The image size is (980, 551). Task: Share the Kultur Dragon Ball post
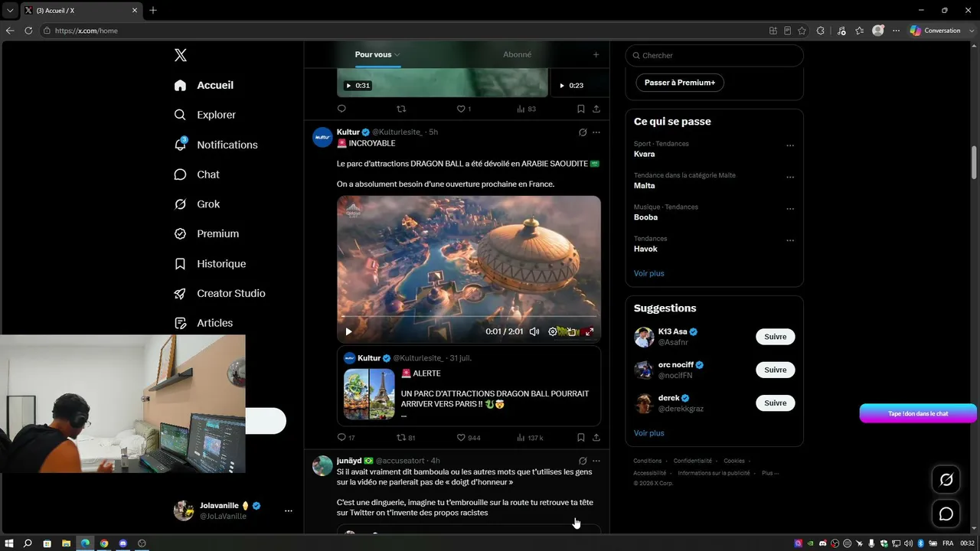[596, 438]
